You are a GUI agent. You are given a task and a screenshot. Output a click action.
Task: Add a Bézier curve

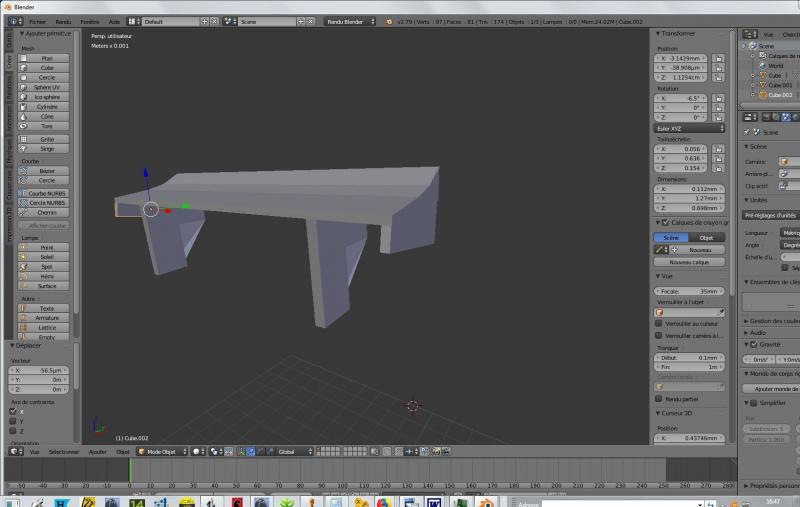pyautogui.click(x=47, y=171)
